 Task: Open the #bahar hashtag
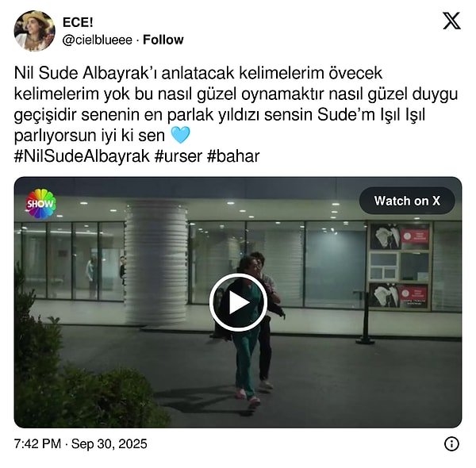tap(233, 156)
